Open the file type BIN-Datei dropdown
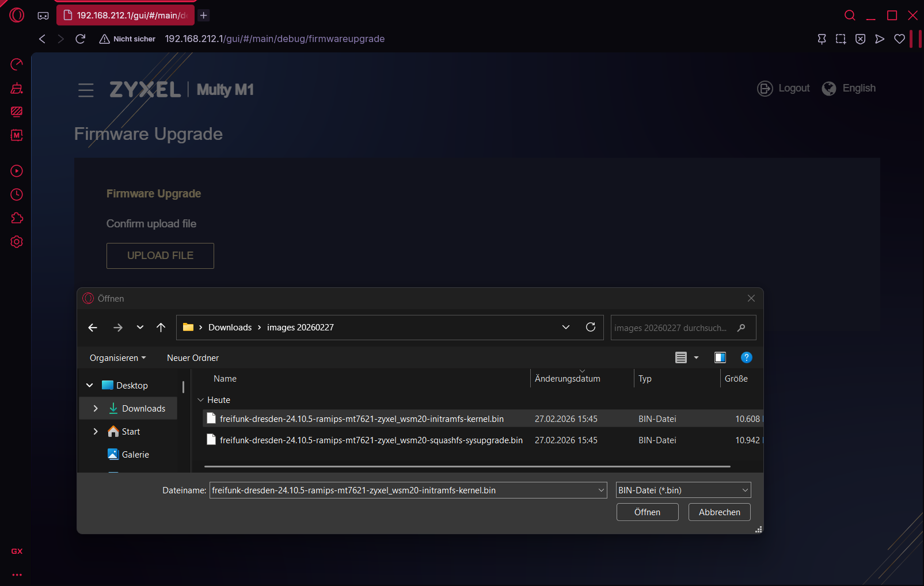Image resolution: width=924 pixels, height=586 pixels. (683, 490)
